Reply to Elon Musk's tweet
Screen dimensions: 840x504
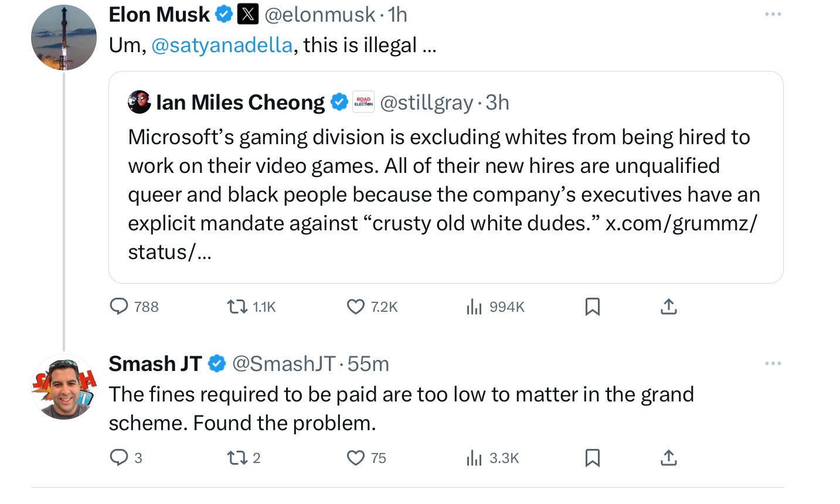(x=120, y=307)
